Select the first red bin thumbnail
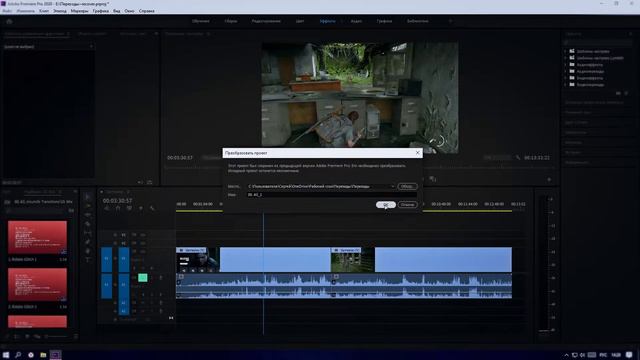The height and width of the screenshot is (360, 640). (x=37, y=238)
